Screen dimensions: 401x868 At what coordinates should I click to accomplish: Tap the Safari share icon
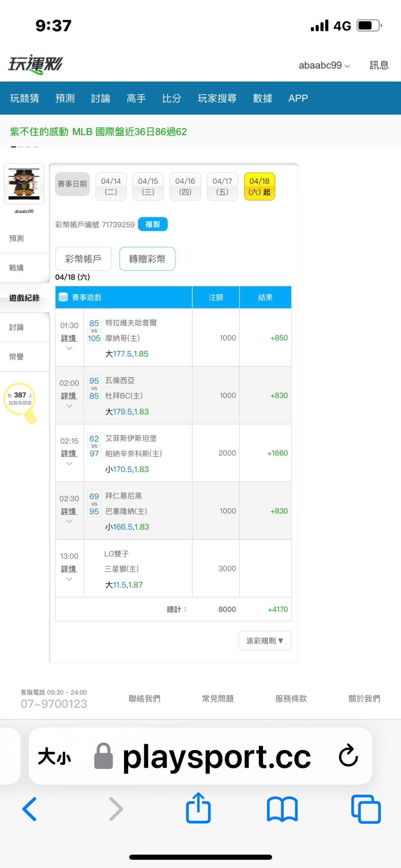(x=198, y=808)
